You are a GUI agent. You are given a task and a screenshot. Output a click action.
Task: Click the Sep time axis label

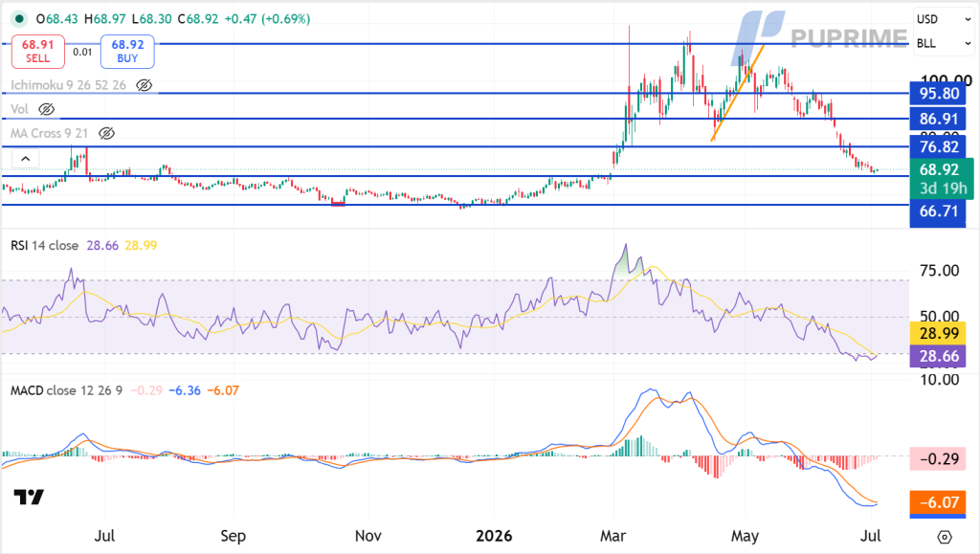tap(234, 536)
